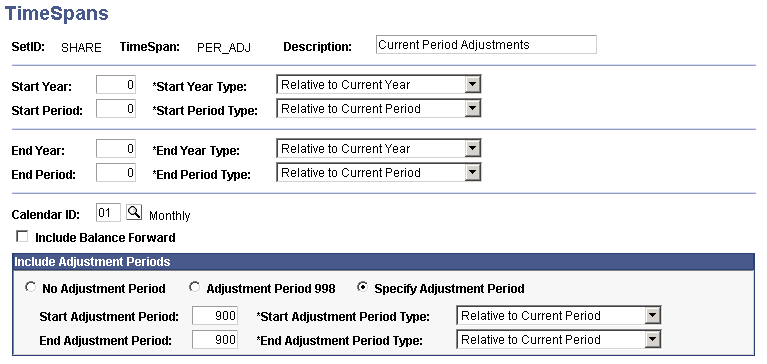767x364 pixels.
Task: Open the Start Adjustment Period Type dropdown
Action: coord(559,316)
